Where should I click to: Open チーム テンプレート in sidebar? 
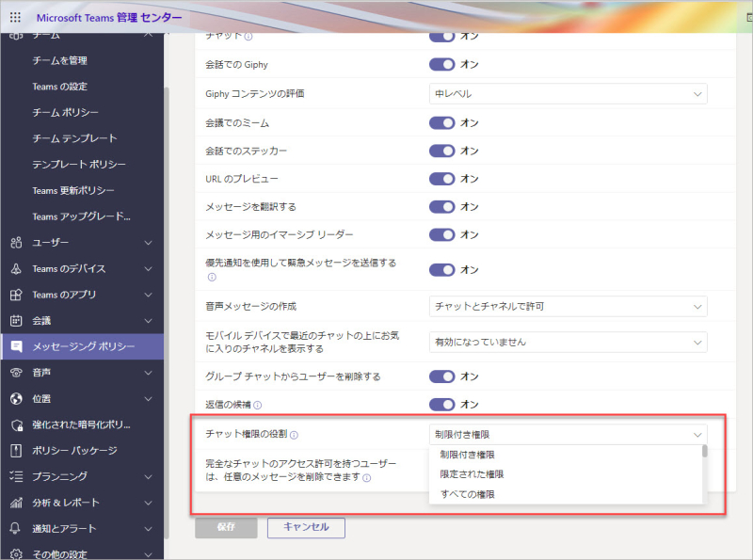tap(74, 138)
